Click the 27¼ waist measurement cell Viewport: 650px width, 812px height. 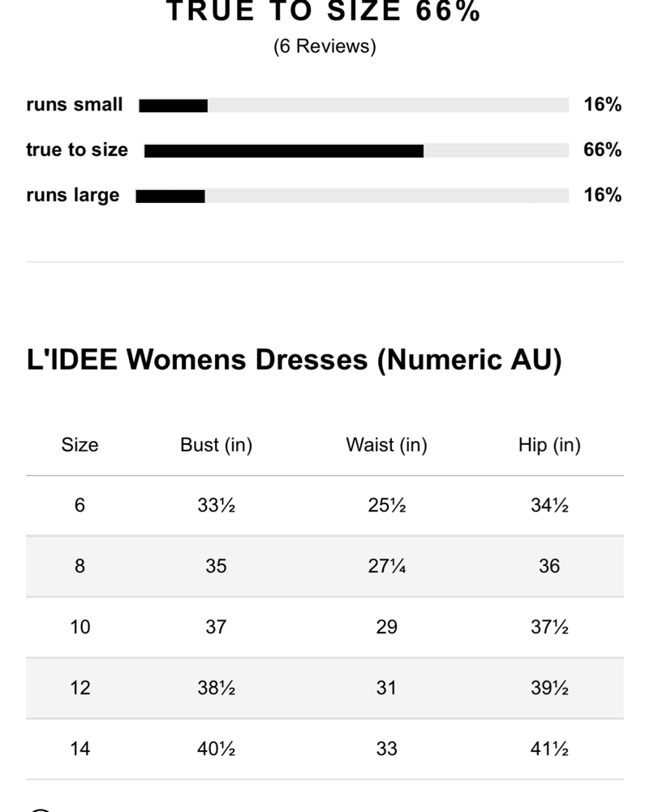(x=386, y=566)
